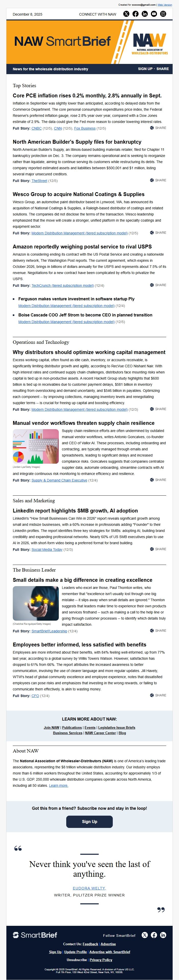
Task: Click the footer SmartBrief Facebook icon
Action: pyautogui.click(x=154, y=935)
